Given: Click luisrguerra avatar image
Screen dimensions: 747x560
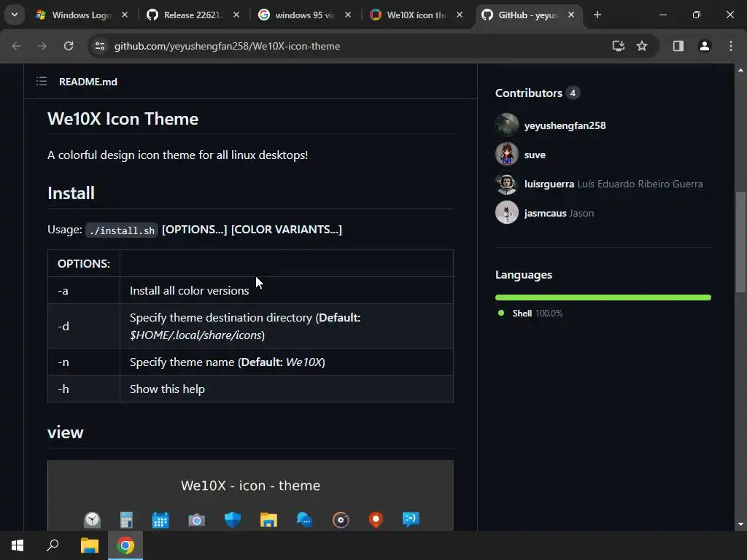Looking at the screenshot, I should (x=507, y=183).
